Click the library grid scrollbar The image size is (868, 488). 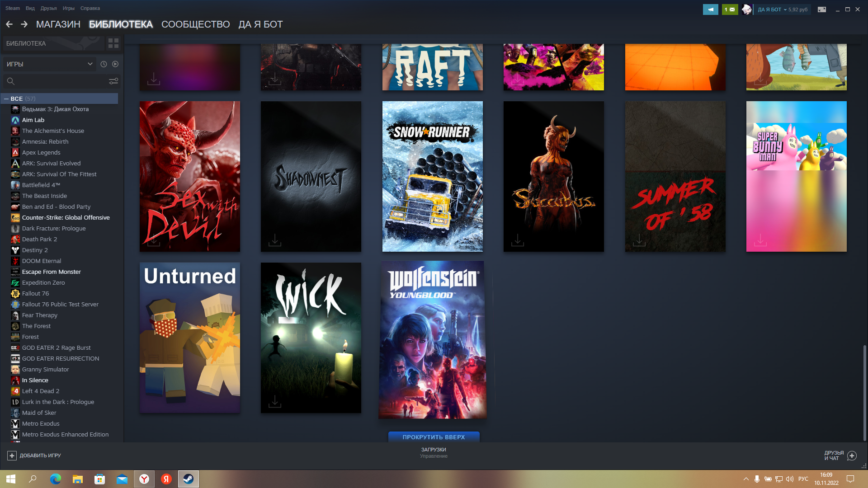tap(864, 393)
